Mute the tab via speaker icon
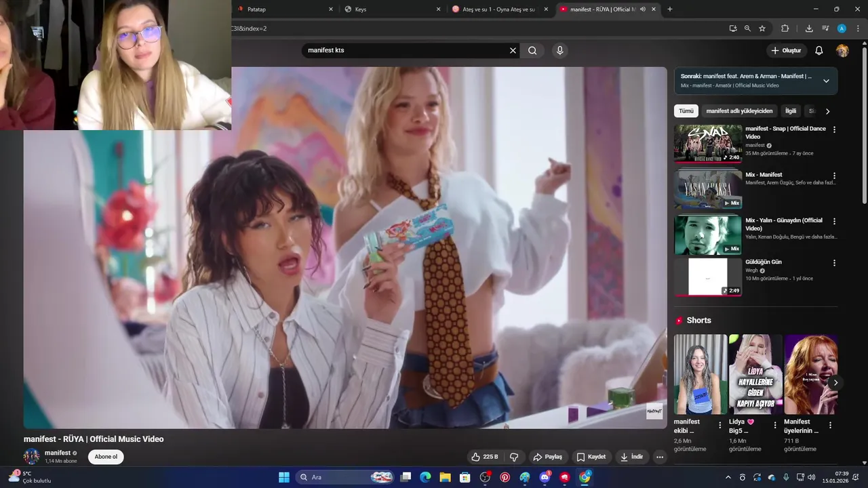This screenshot has width=868, height=488. (642, 9)
